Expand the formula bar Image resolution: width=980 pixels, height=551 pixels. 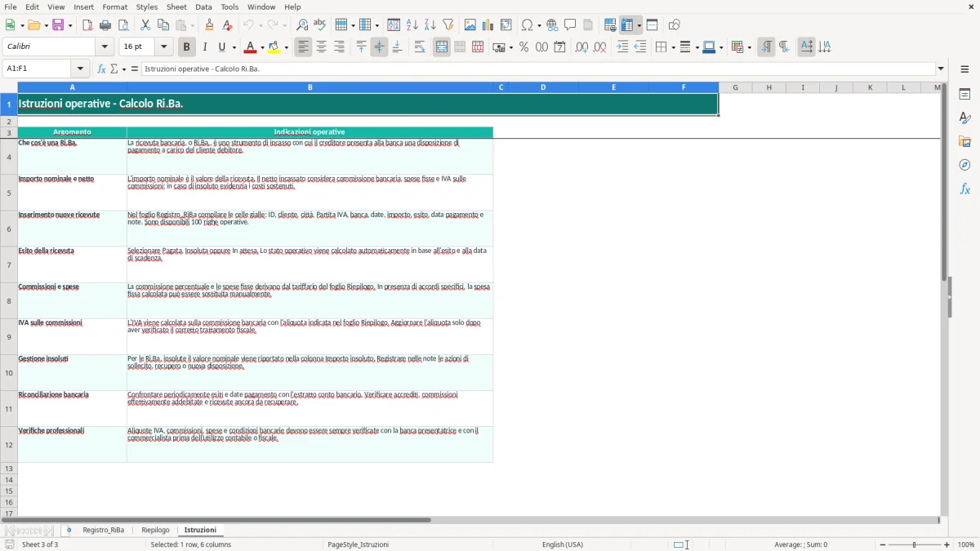pos(942,69)
